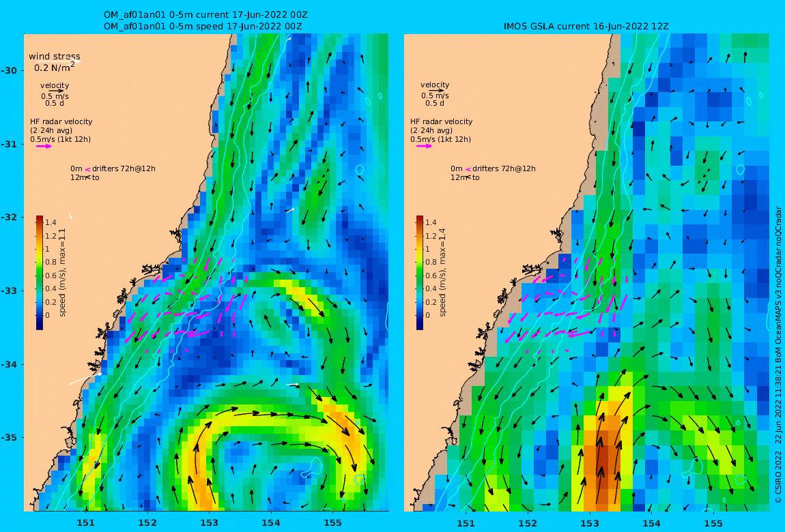Click the 154 longitude label under the right map
This screenshot has height=532, width=785.
pyautogui.click(x=651, y=523)
